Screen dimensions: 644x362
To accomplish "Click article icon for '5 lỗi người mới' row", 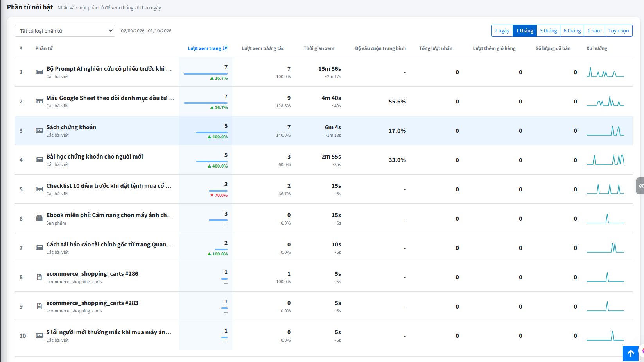I will (39, 335).
